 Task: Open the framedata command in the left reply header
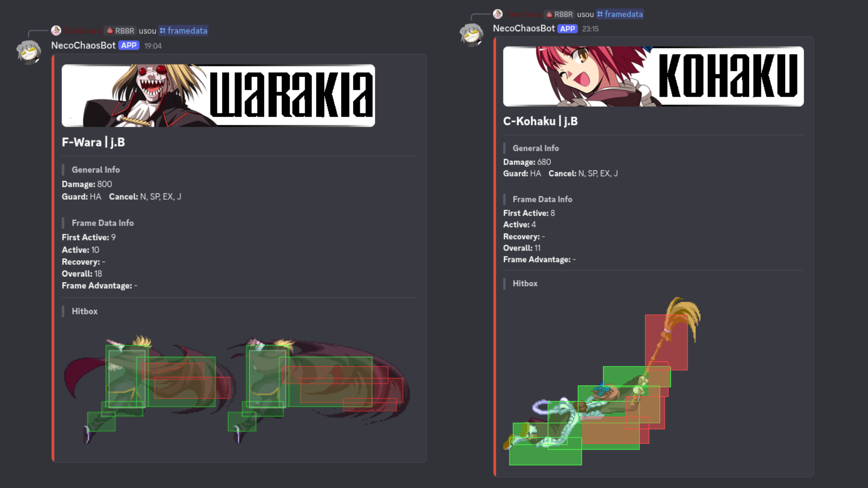click(x=184, y=31)
